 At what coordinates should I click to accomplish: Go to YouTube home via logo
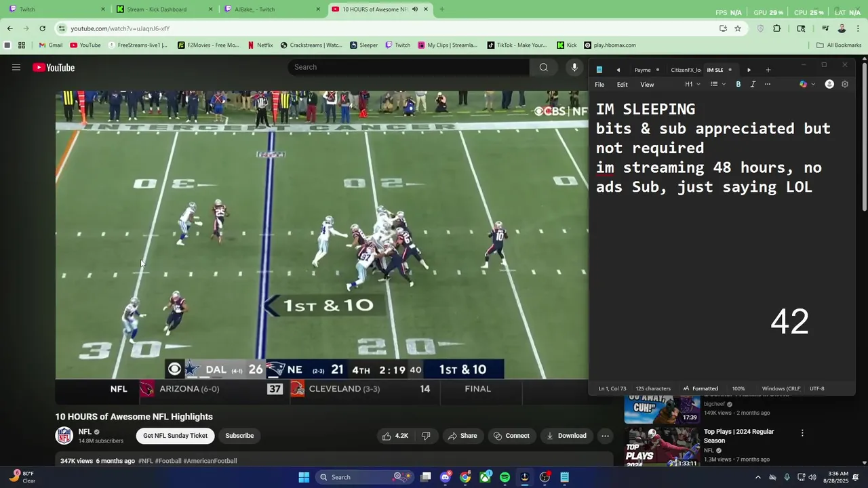(54, 67)
